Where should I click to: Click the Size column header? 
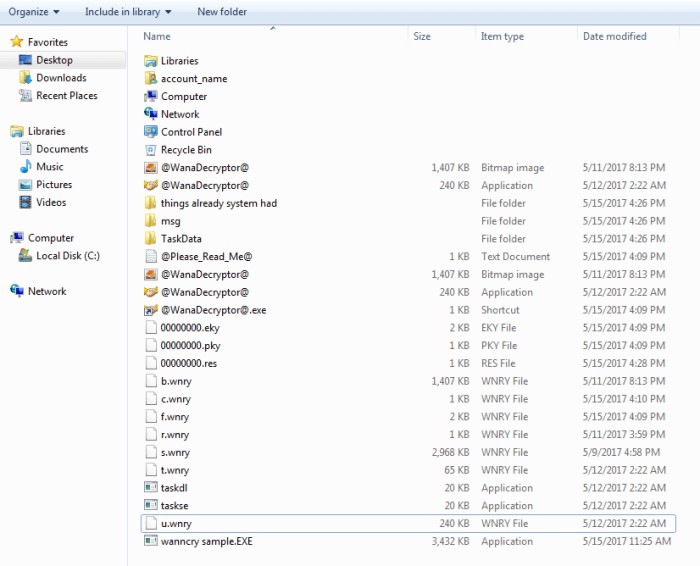pyautogui.click(x=422, y=37)
